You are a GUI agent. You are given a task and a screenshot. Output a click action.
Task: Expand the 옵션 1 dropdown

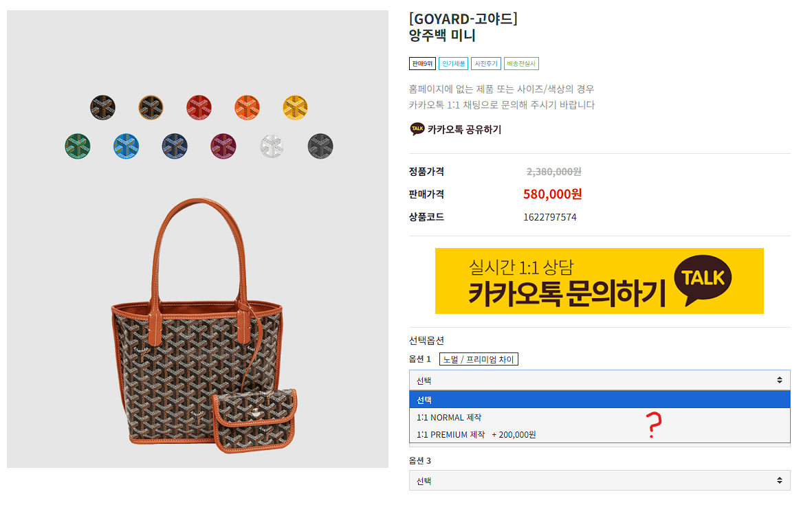(x=600, y=381)
